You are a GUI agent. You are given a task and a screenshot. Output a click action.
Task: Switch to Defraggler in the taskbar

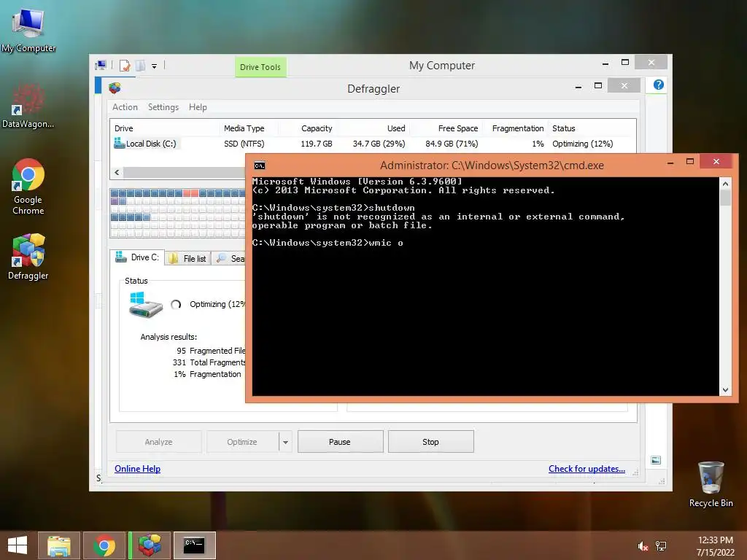150,545
